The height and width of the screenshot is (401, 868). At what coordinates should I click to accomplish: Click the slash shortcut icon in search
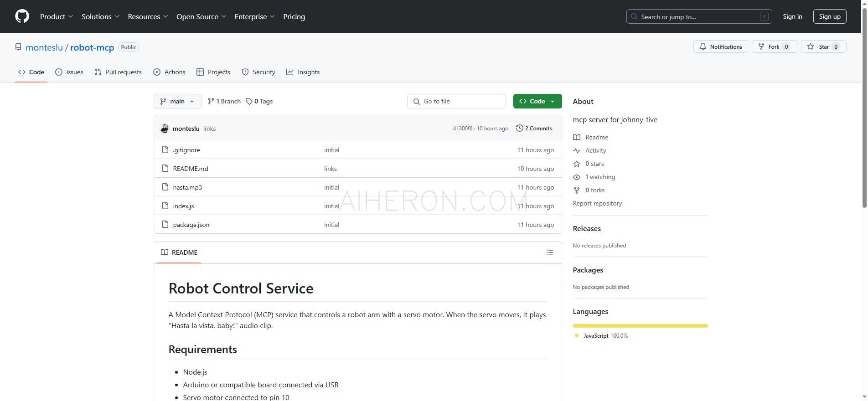pyautogui.click(x=765, y=17)
